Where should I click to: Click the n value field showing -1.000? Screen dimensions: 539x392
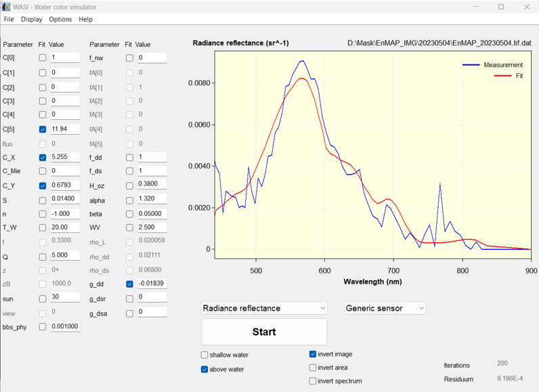(65, 214)
